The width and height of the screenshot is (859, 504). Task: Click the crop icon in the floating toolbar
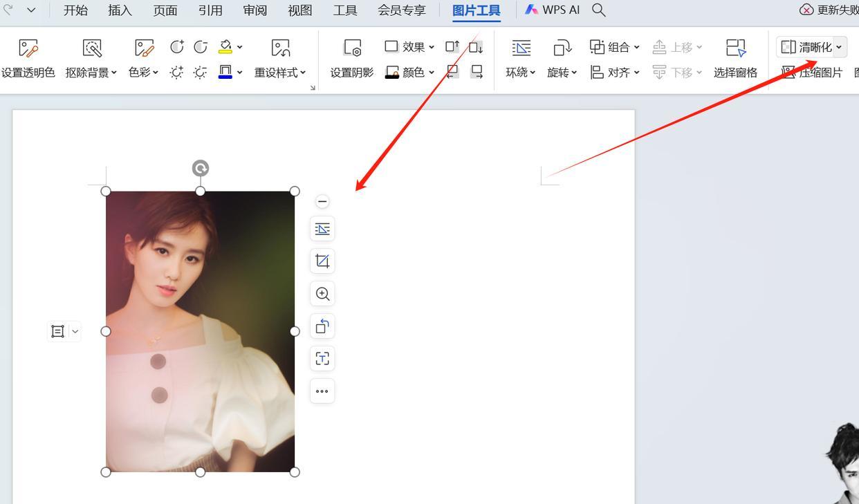pyautogui.click(x=322, y=261)
